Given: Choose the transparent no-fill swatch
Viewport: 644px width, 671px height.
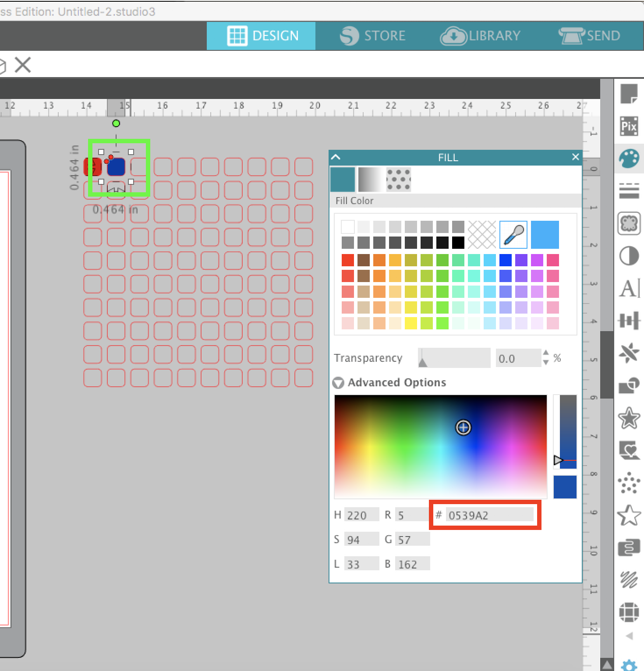Looking at the screenshot, I should tap(482, 235).
